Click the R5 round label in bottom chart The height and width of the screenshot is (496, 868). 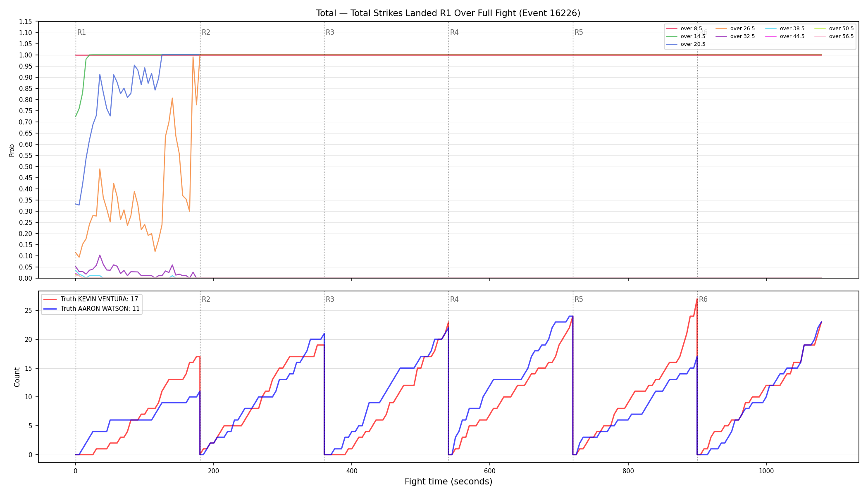pyautogui.click(x=579, y=299)
